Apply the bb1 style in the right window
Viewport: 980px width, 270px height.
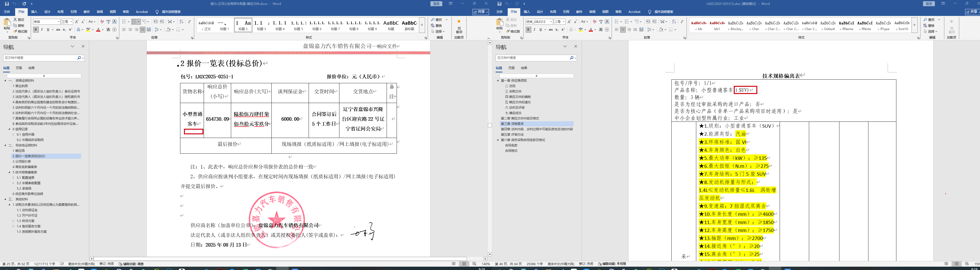[717, 25]
